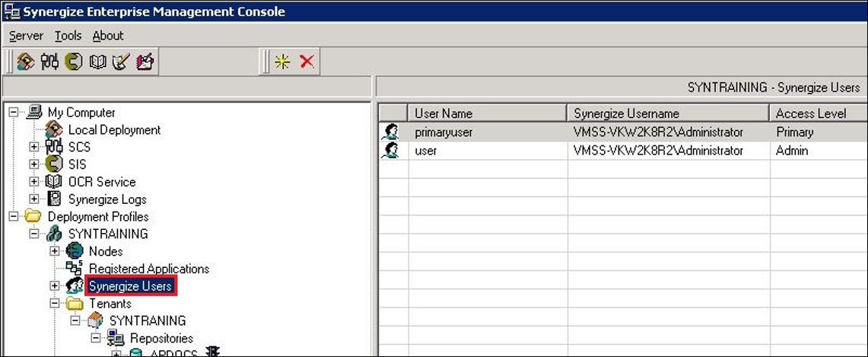This screenshot has height=357, width=868.
Task: Click the Admin access level cell
Action: point(819,150)
